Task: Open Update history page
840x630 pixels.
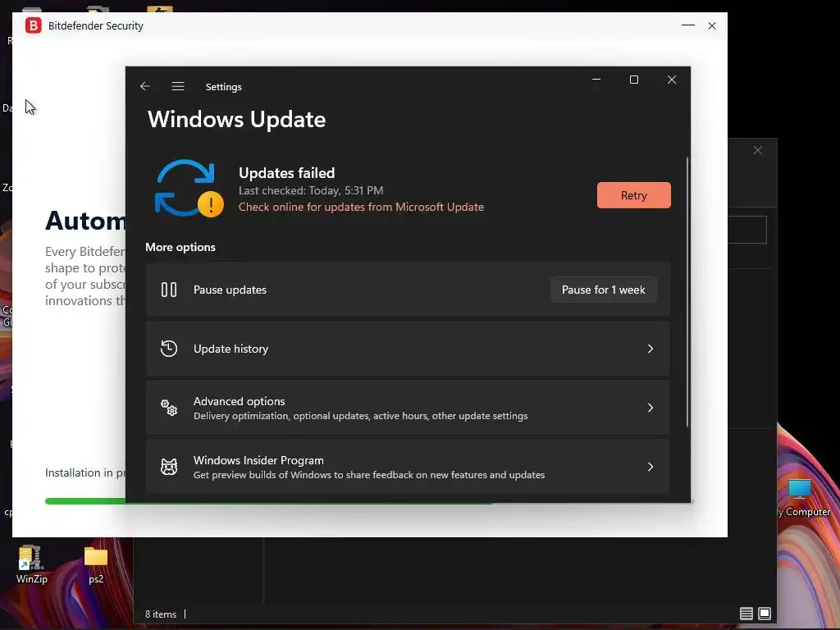Action: (408, 349)
